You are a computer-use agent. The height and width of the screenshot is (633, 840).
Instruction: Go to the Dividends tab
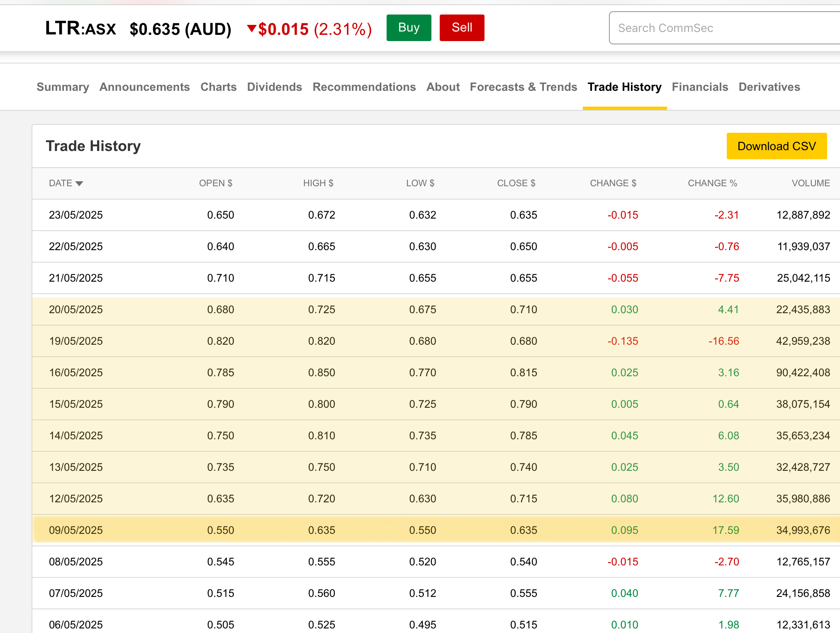(274, 87)
